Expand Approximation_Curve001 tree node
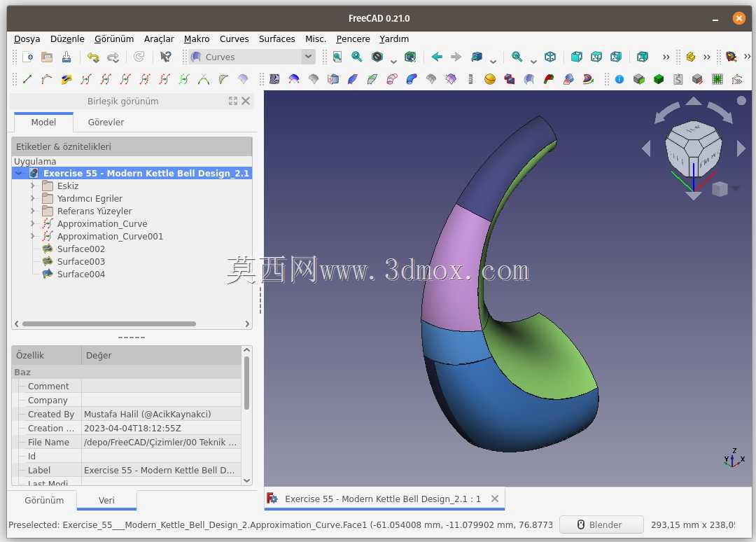Viewport: 756px width, 542px height. tap(33, 236)
